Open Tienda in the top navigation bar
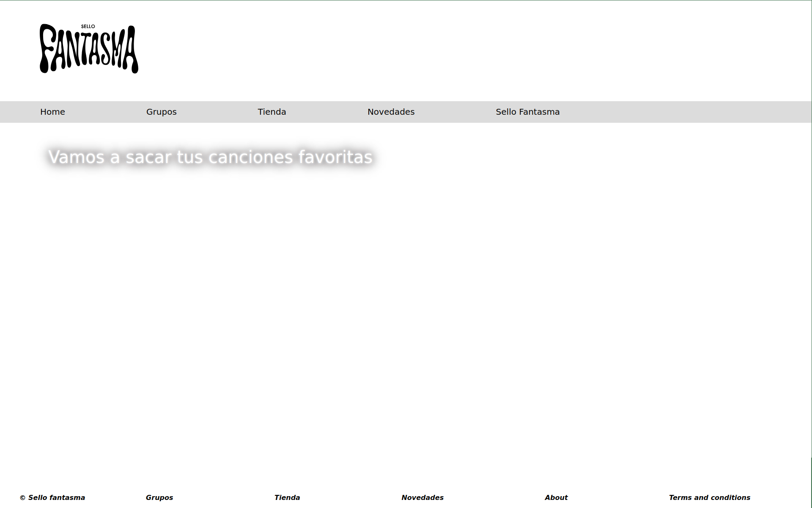Image resolution: width=812 pixels, height=508 pixels. click(x=272, y=112)
